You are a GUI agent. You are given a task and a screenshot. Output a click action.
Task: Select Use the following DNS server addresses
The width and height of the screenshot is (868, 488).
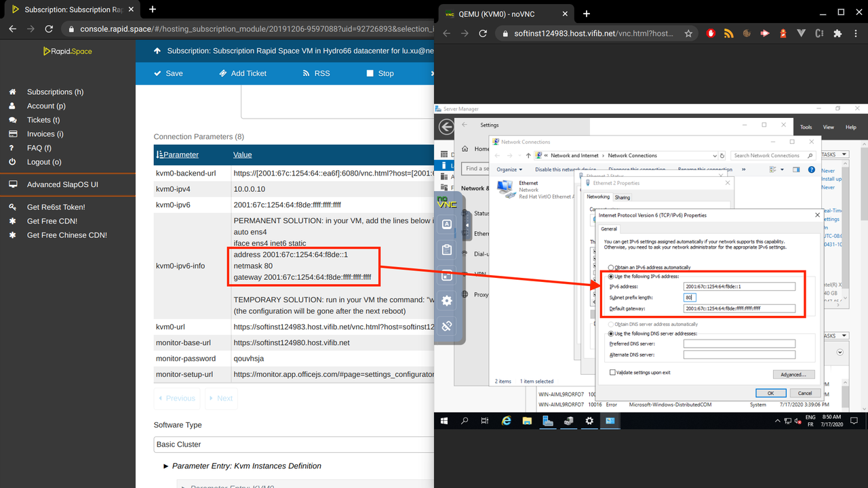612,333
